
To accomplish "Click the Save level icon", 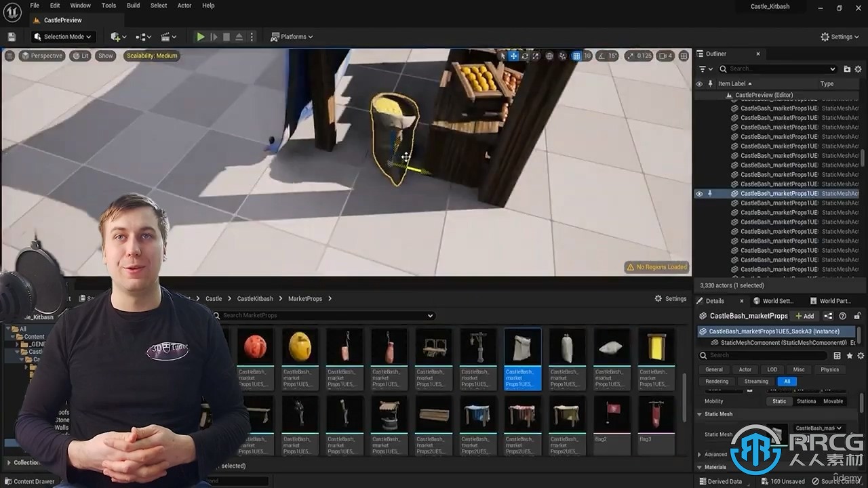I will pyautogui.click(x=11, y=37).
